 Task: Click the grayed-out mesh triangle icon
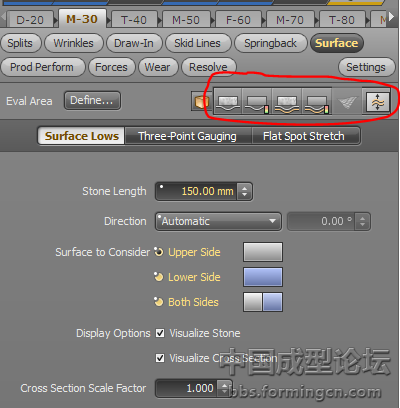[347, 102]
